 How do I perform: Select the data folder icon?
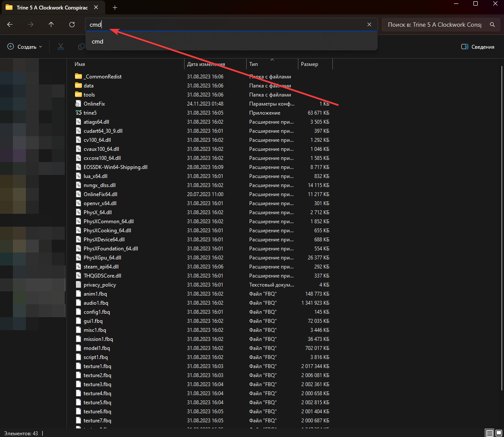tap(78, 85)
